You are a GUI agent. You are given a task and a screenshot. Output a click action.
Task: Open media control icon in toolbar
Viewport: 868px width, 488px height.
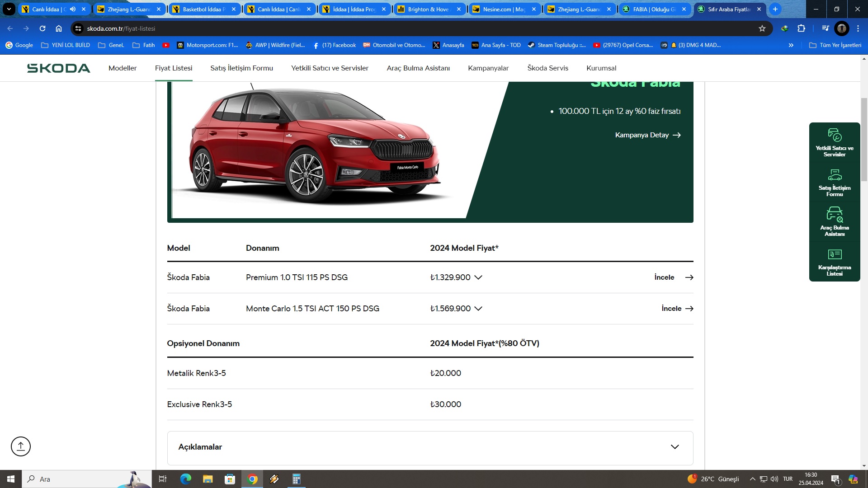coord(825,28)
